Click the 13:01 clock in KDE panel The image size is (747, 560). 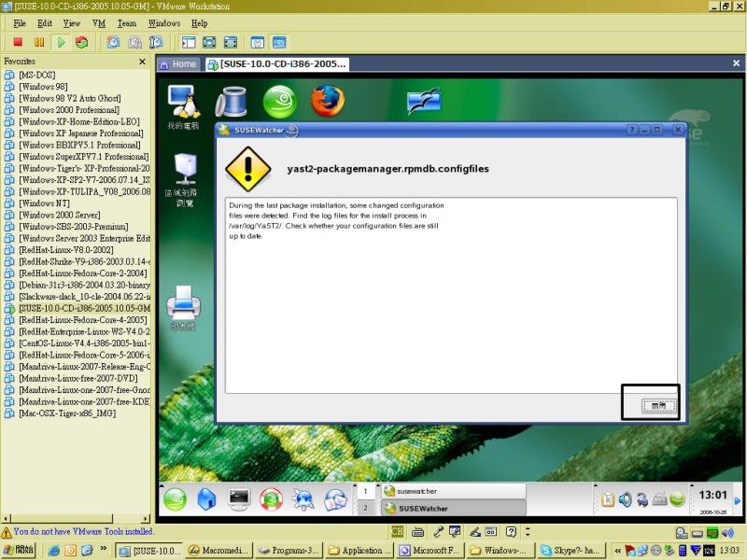coord(712,496)
